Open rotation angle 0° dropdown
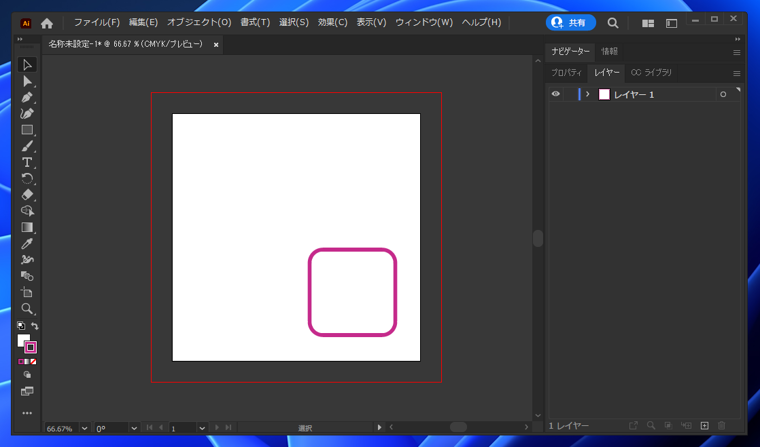The image size is (760, 447). pos(134,429)
